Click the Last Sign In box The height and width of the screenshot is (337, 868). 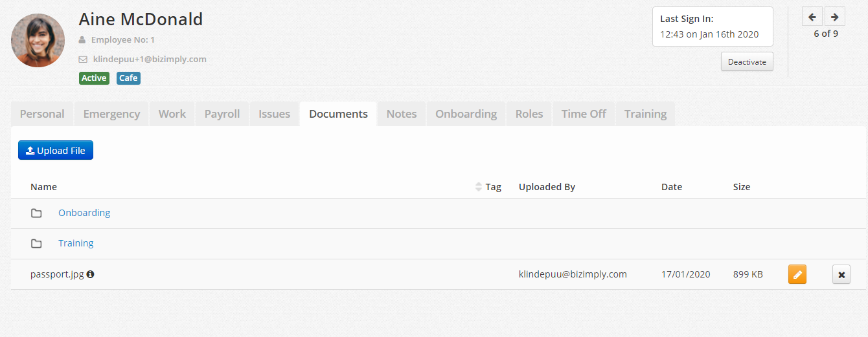click(713, 27)
